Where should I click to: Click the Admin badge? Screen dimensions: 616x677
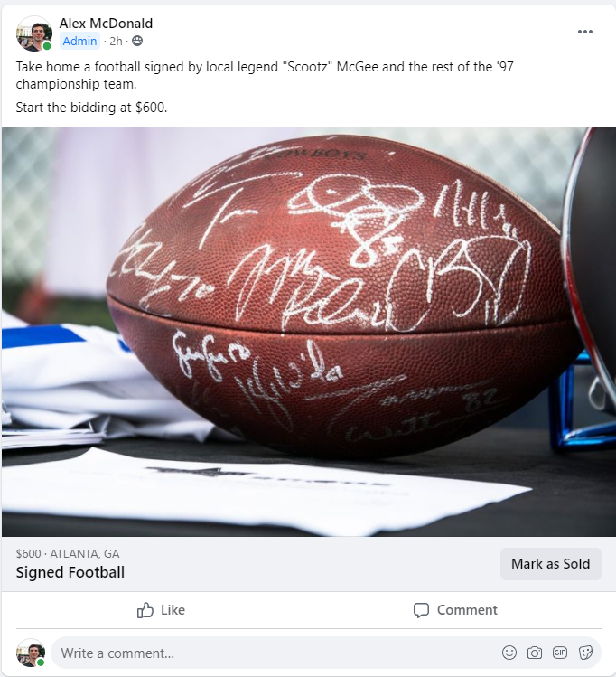[79, 41]
